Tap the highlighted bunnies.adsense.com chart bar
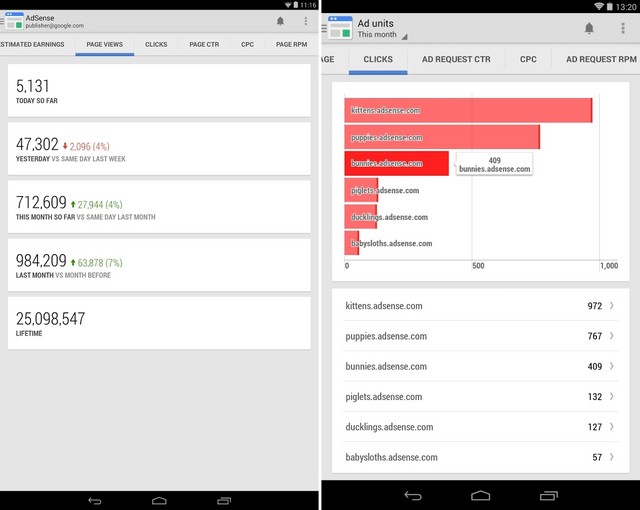Image resolution: width=640 pixels, height=510 pixels. click(396, 163)
